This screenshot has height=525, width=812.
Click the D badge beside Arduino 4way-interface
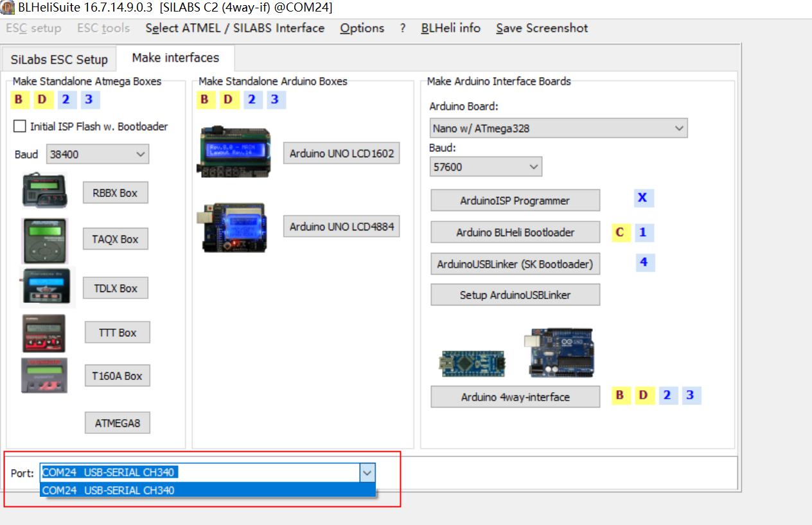click(644, 395)
